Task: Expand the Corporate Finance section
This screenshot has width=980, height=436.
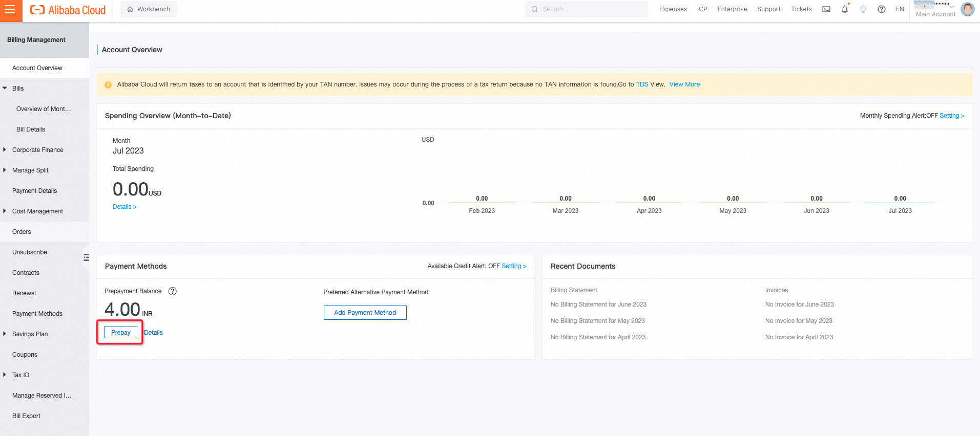Action: coord(5,149)
